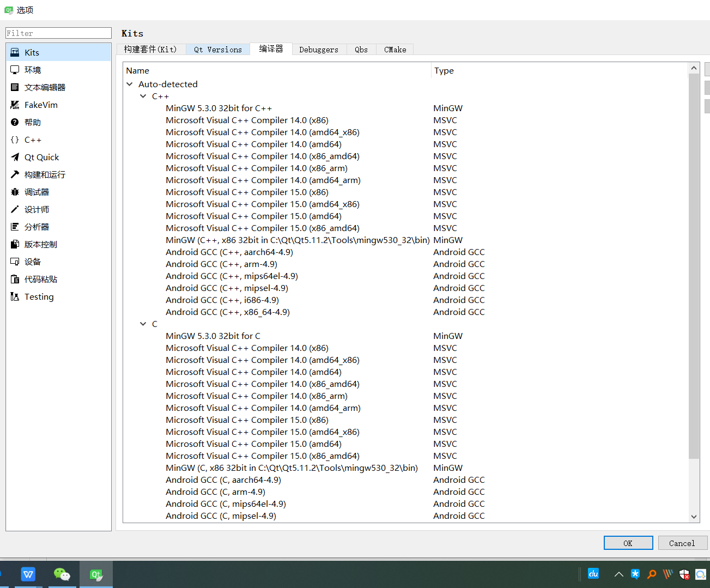The height and width of the screenshot is (588, 710).
Task: Click the Filter input field
Action: 58,33
